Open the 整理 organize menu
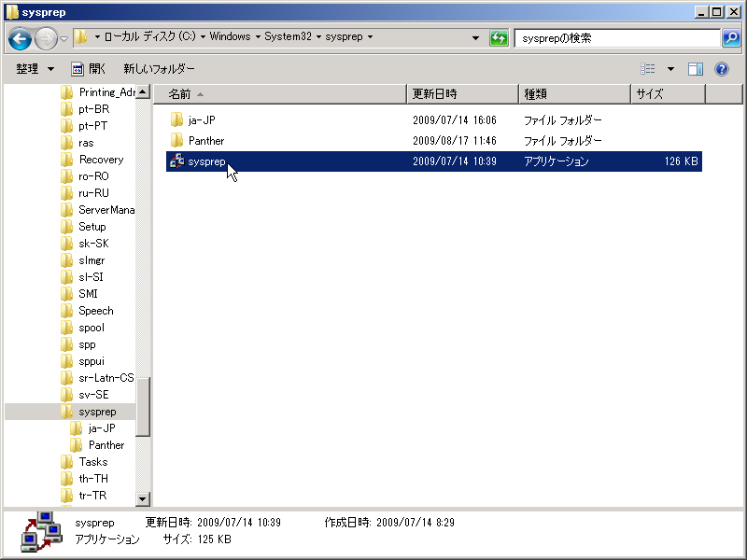Image resolution: width=747 pixels, height=560 pixels. tap(35, 69)
